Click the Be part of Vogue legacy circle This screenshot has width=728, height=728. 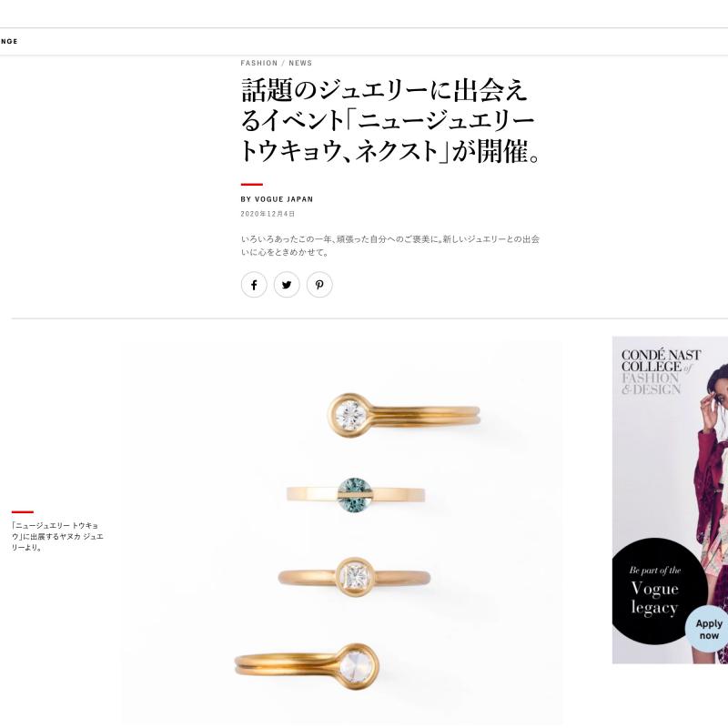(x=659, y=591)
